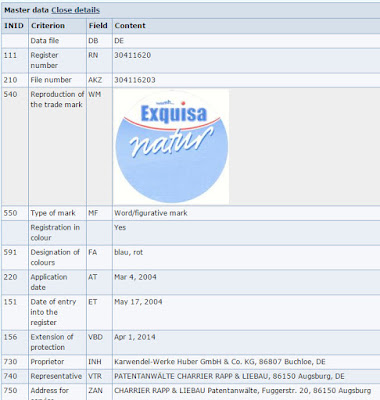This screenshot has width=380, height=400.
Task: Click the ET field code
Action: 93,302
